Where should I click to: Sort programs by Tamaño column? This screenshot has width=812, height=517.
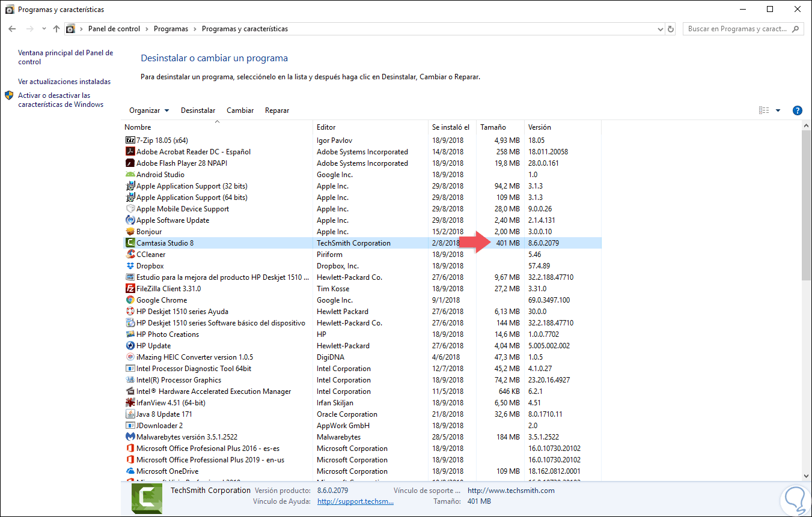(500, 127)
